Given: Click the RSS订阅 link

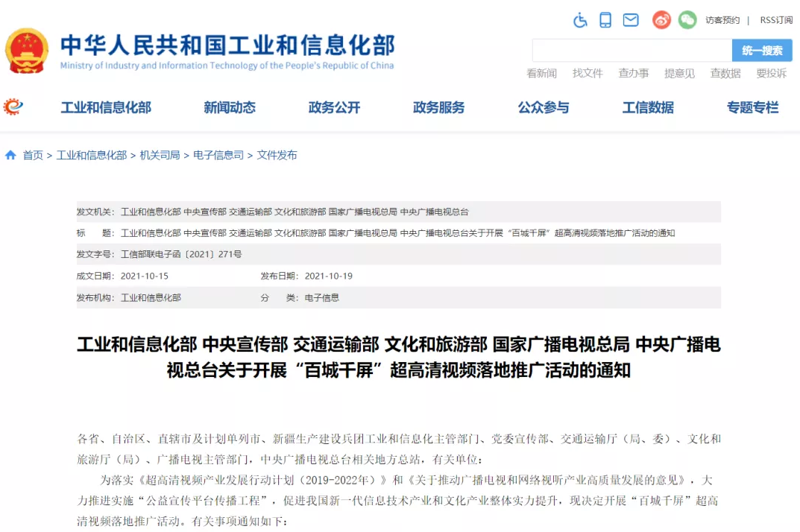Looking at the screenshot, I should pyautogui.click(x=777, y=20).
